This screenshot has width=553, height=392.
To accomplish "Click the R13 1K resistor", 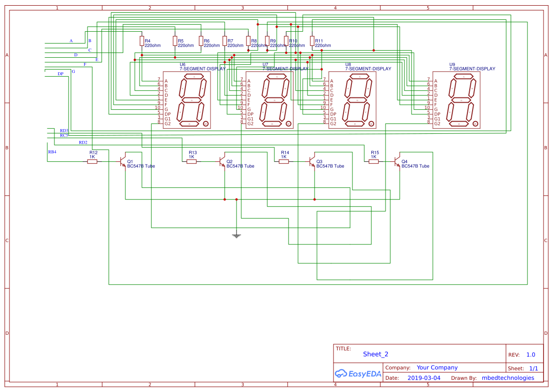I will [x=192, y=161].
